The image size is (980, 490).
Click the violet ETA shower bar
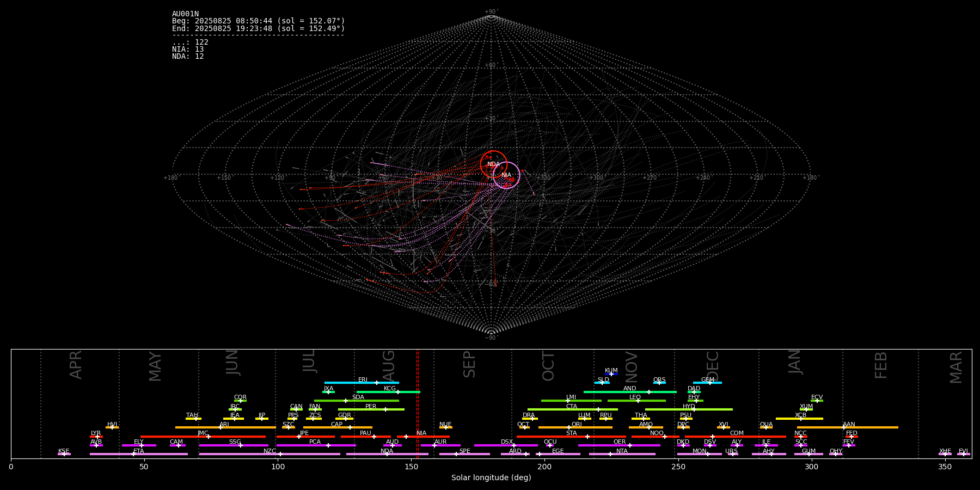[139, 454]
